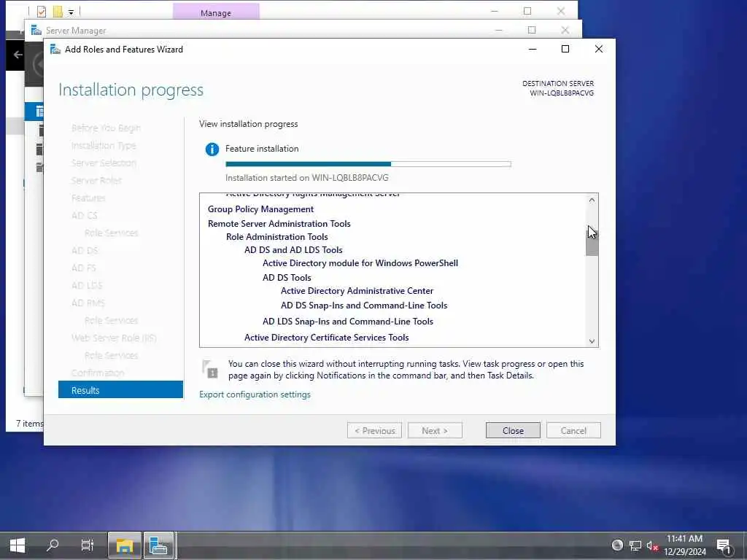747x560 pixels.
Task: Click the Close button in the wizard
Action: 513,430
